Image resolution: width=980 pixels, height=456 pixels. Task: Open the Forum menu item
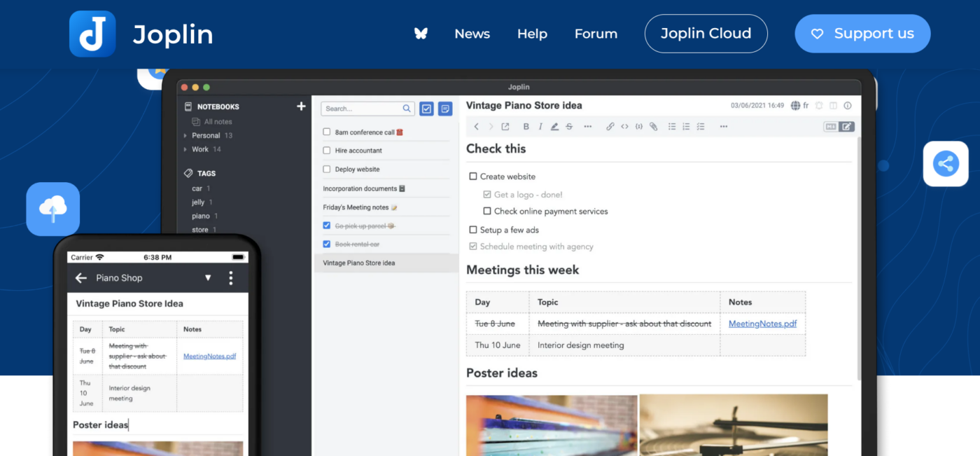[x=596, y=34]
